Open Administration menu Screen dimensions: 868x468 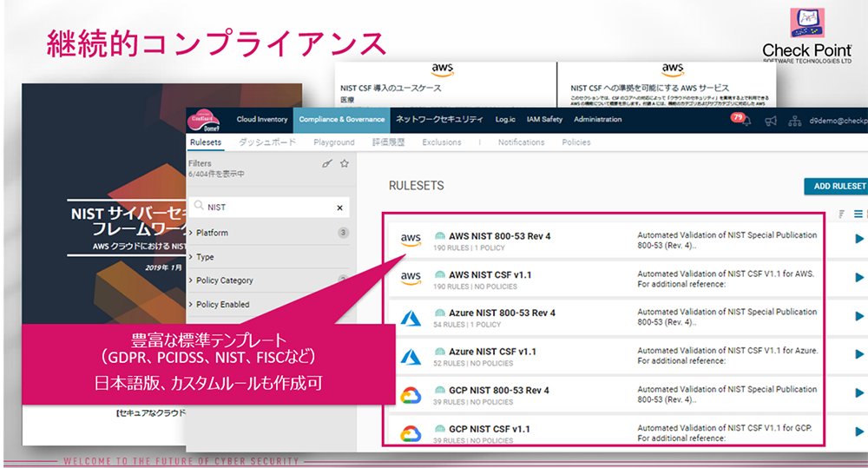pyautogui.click(x=597, y=119)
